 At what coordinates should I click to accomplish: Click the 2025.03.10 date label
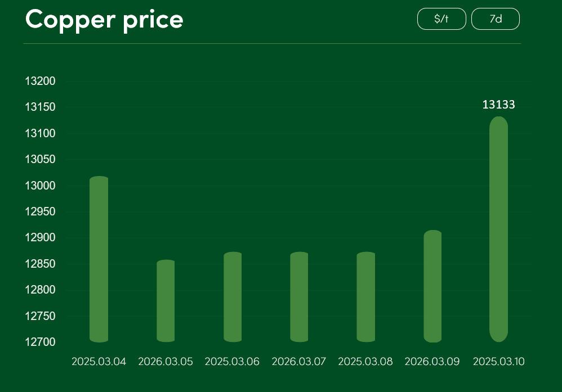[499, 362]
